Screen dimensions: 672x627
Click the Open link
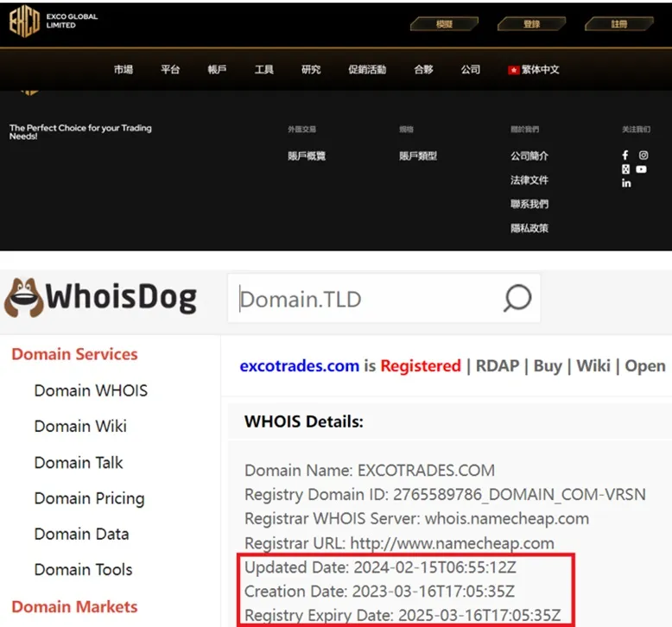pyautogui.click(x=645, y=366)
